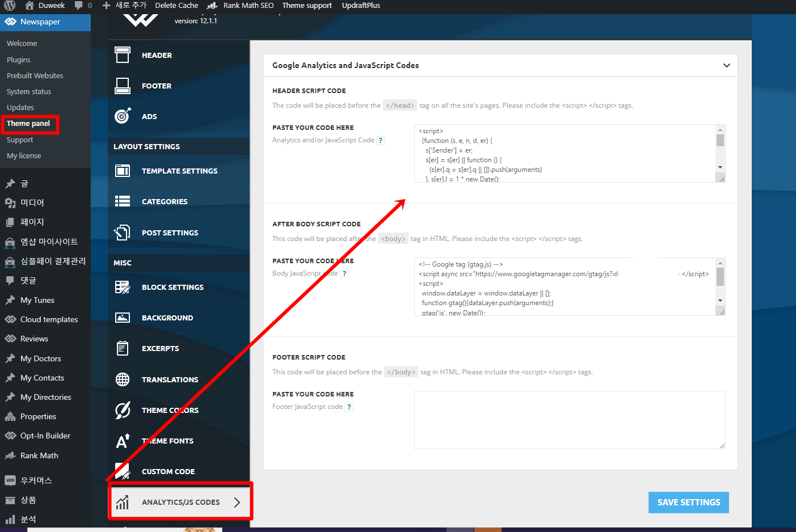Click the Theme Fonts letter icon

tap(123, 441)
